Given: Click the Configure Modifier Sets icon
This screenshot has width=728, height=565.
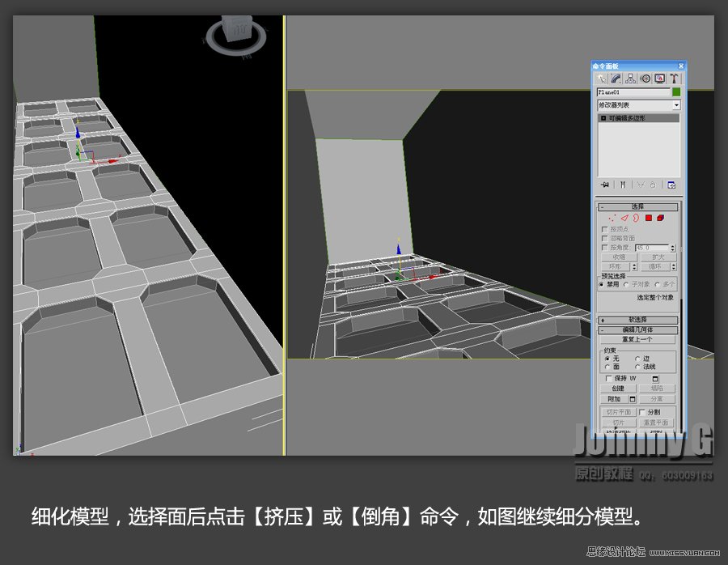Looking at the screenshot, I should (x=672, y=183).
